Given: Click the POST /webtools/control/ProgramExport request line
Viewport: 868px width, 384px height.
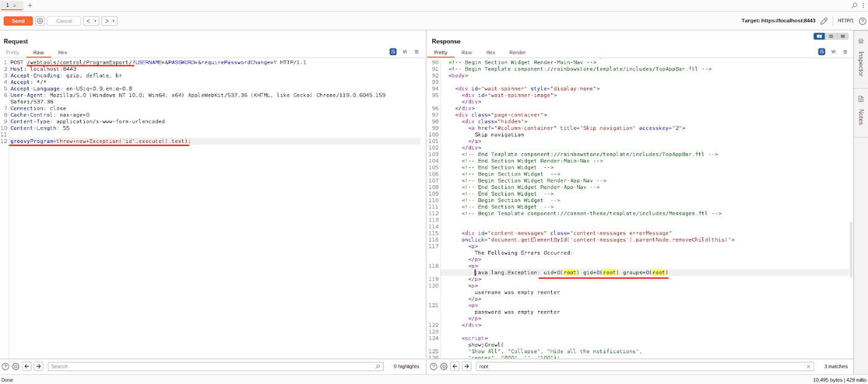Looking at the screenshot, I should (x=158, y=63).
